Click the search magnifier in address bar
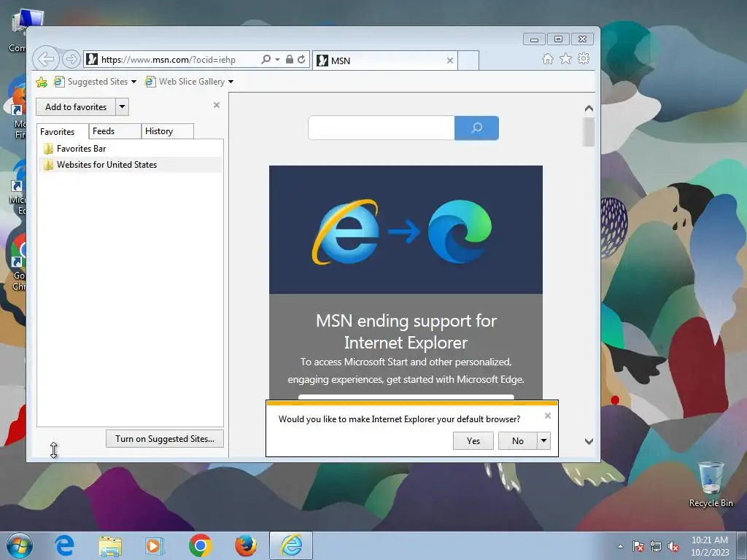Screen dimensions: 747x560 point(266,60)
